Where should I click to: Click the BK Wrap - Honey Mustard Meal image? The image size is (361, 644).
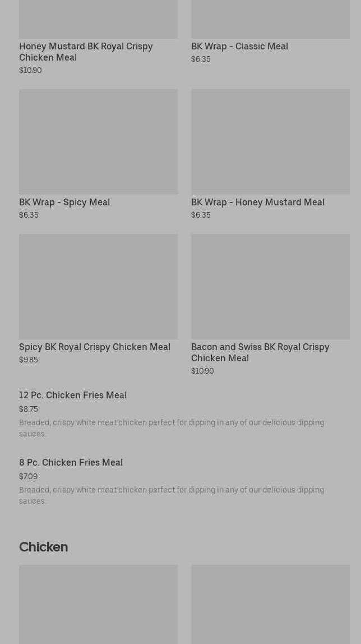[x=270, y=142]
